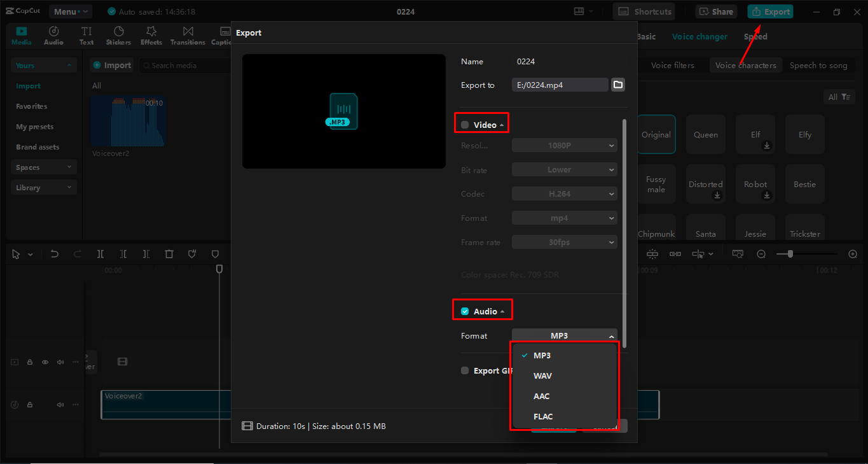Screen dimensions: 868x464
Task: Expand the Spaces section in sidebar
Action: [43, 167]
